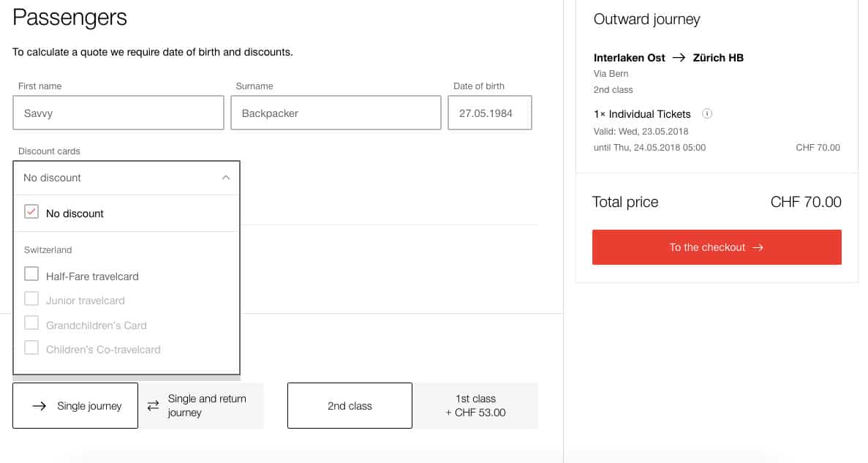
Task: Open the No discount dropdown field
Action: [x=117, y=178]
